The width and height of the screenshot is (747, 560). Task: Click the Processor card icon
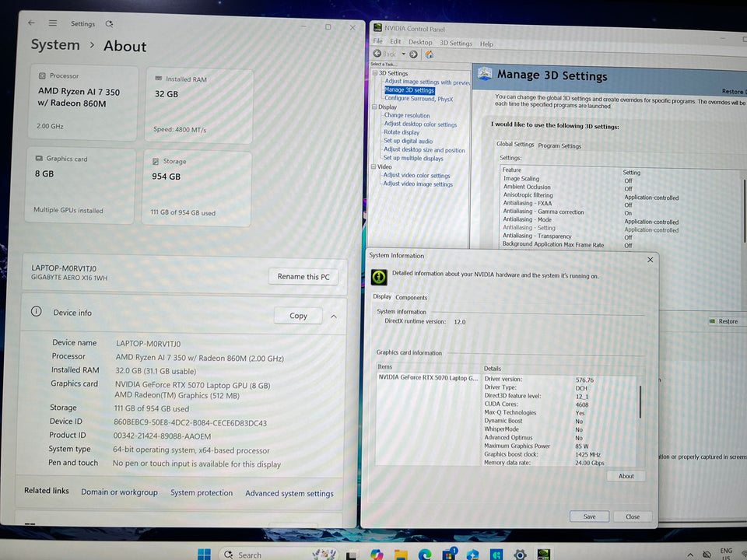click(x=42, y=75)
